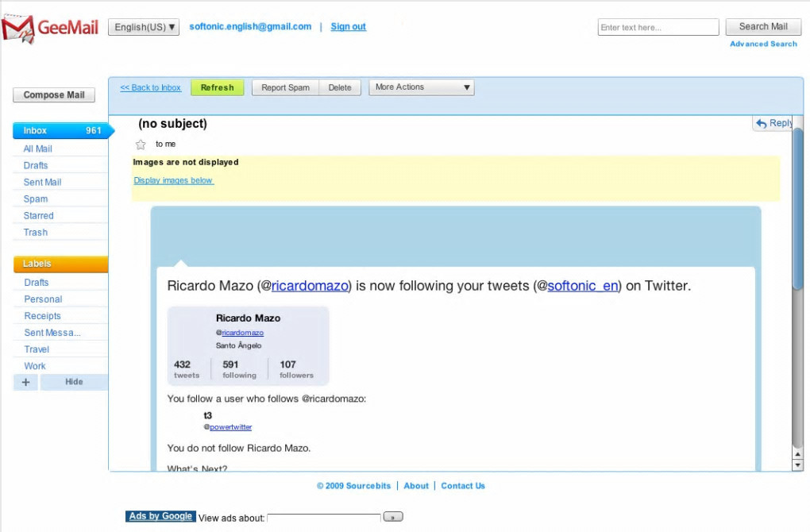The image size is (810, 532).
Task: Click the Labels header
Action: click(x=60, y=264)
